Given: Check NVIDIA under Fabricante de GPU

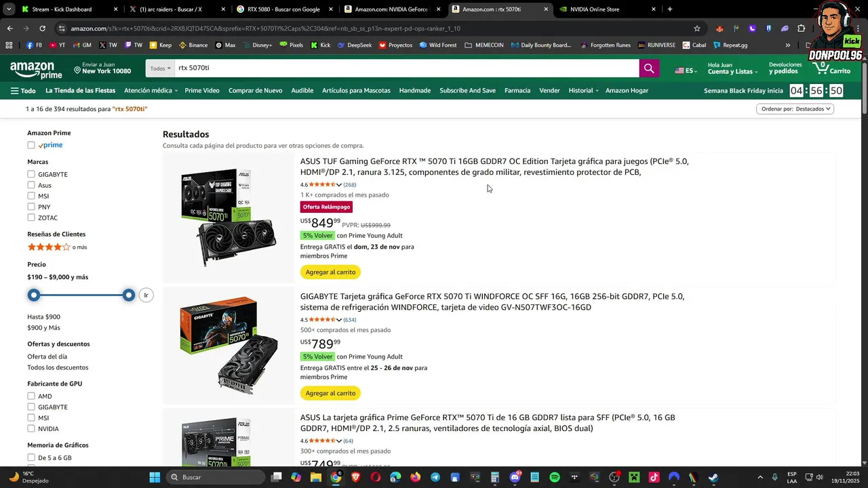Looking at the screenshot, I should (31, 428).
